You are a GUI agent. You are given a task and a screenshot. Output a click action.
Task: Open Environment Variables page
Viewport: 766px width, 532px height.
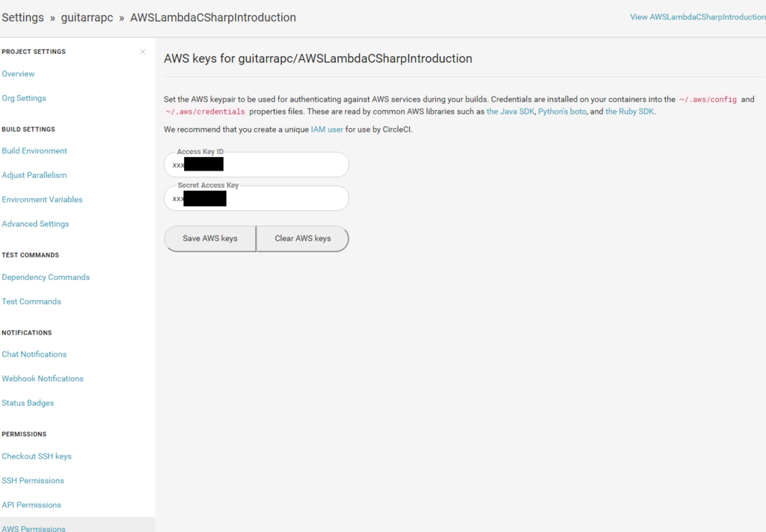tap(42, 199)
